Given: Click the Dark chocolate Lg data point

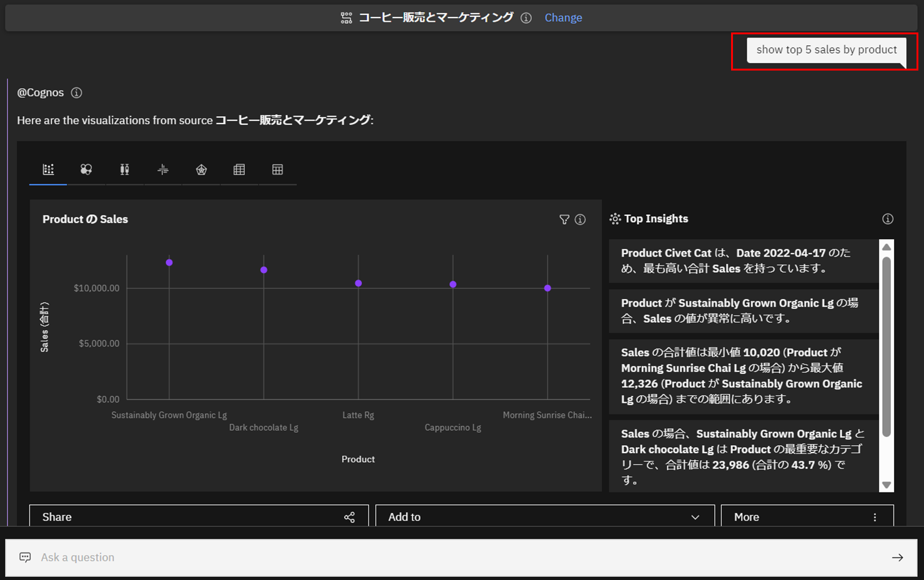Looking at the screenshot, I should [263, 270].
